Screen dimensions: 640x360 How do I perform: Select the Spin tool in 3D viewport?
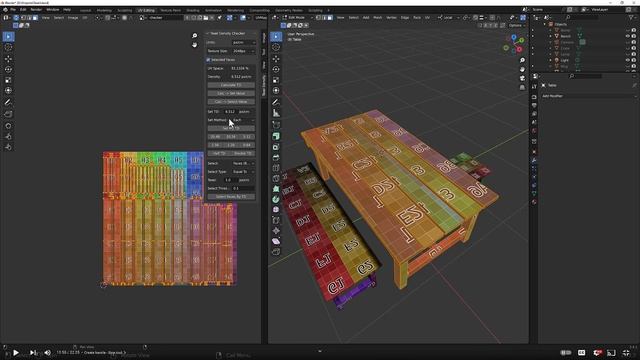point(276,199)
